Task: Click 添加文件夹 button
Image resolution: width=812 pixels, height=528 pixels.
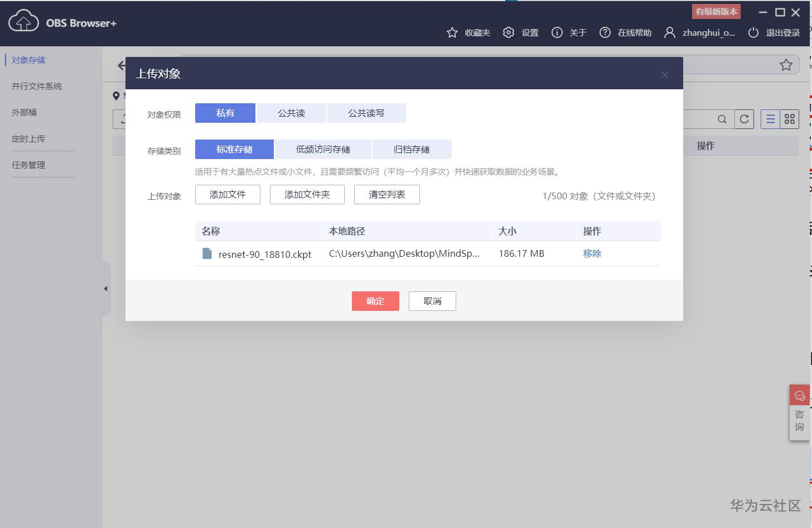Action: tap(307, 194)
